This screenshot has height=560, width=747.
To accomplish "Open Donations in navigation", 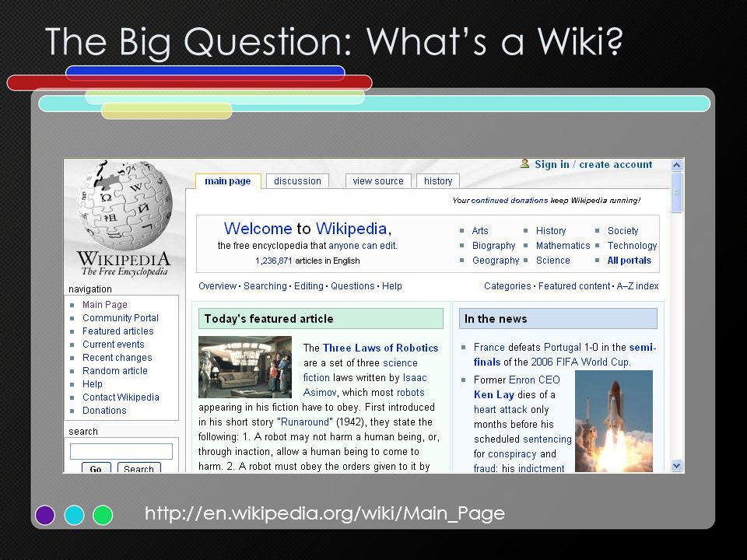I will point(104,411).
